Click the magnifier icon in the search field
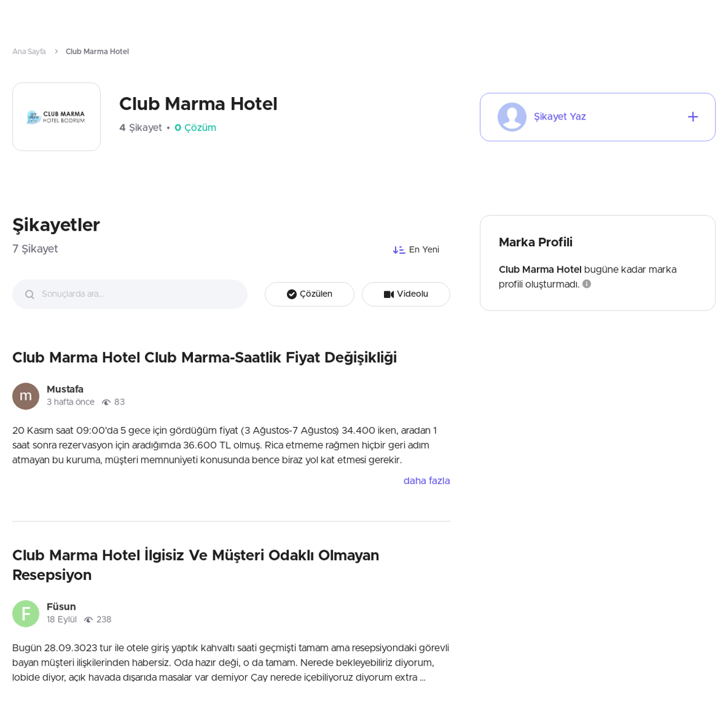 click(30, 294)
